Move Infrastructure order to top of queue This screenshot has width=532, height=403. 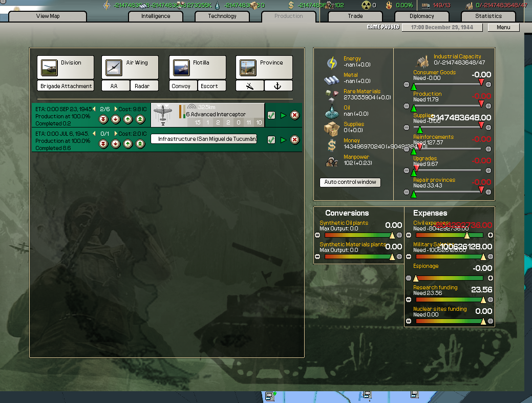point(140,144)
